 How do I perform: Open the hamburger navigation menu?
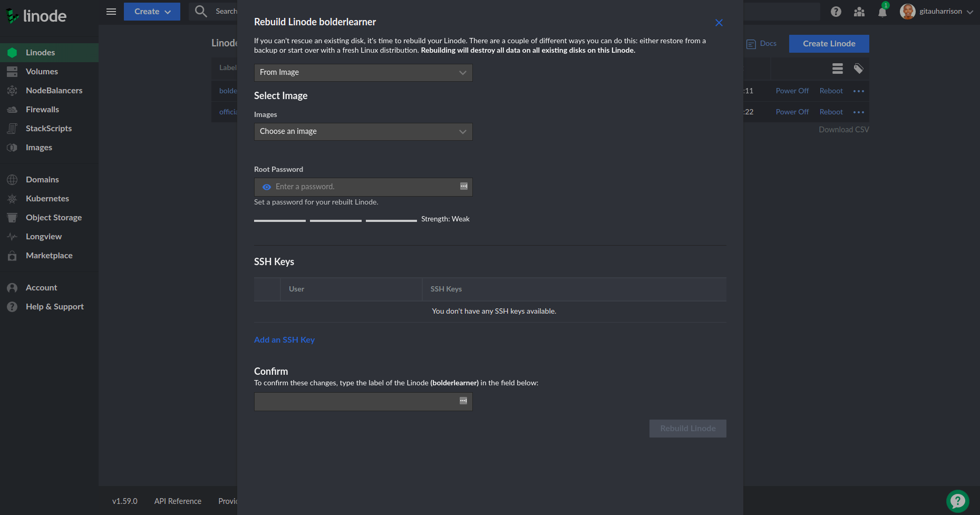coord(111,12)
